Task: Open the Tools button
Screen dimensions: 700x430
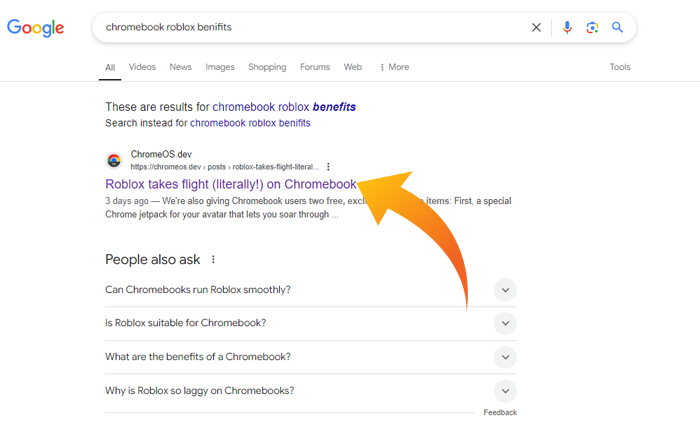Action: (x=620, y=67)
